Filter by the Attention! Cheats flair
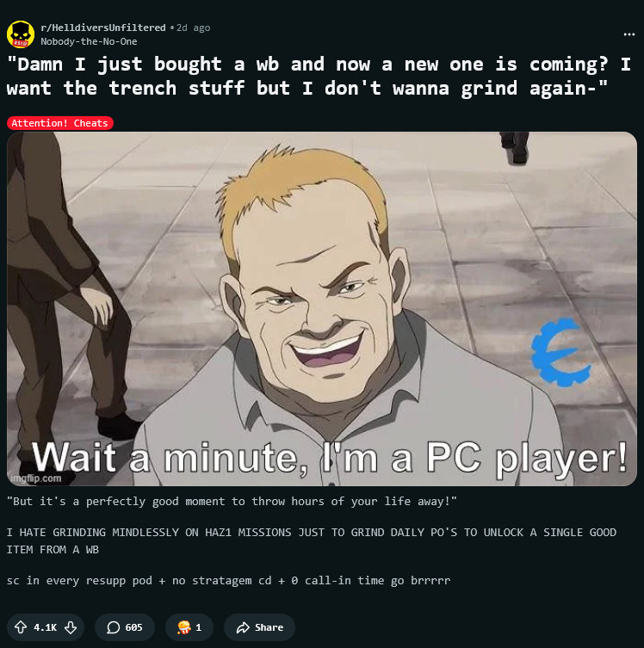 [x=60, y=123]
